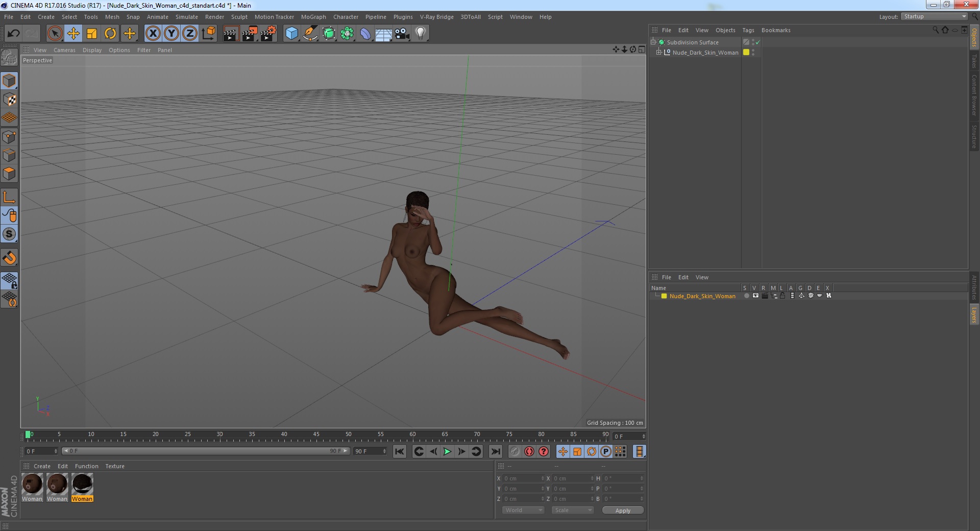Screen dimensions: 980x531
Task: Click the Apply button
Action: point(623,511)
